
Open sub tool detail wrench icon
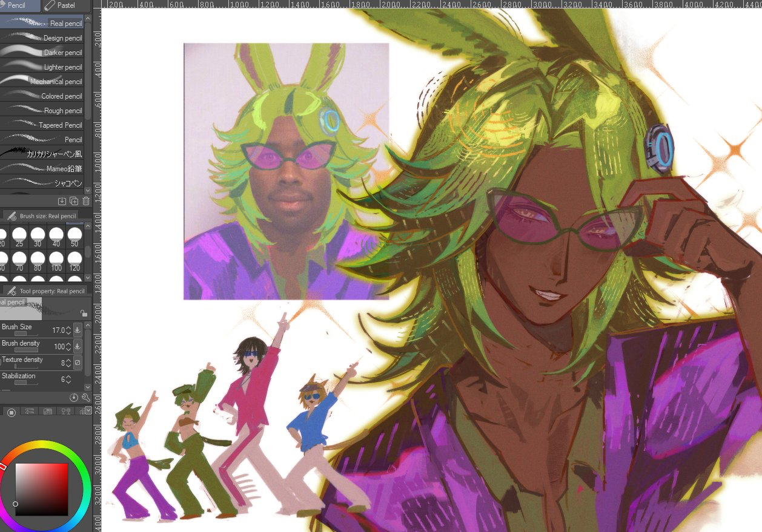tap(85, 398)
